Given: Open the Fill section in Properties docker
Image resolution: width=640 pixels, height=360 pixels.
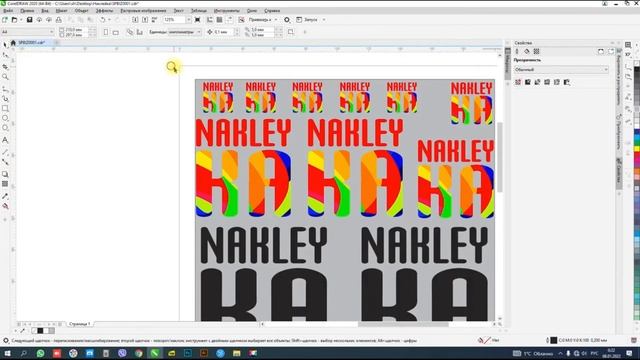Looking at the screenshot, I should [x=527, y=51].
